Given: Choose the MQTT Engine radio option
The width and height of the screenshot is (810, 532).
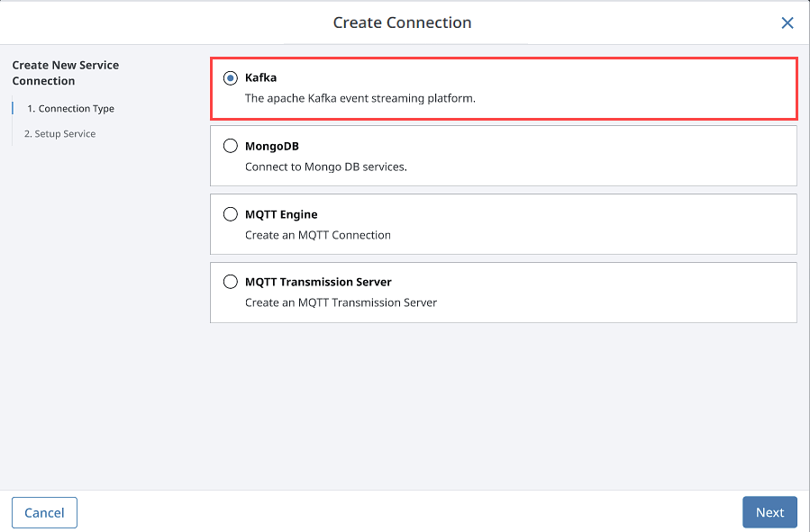Looking at the screenshot, I should point(231,214).
